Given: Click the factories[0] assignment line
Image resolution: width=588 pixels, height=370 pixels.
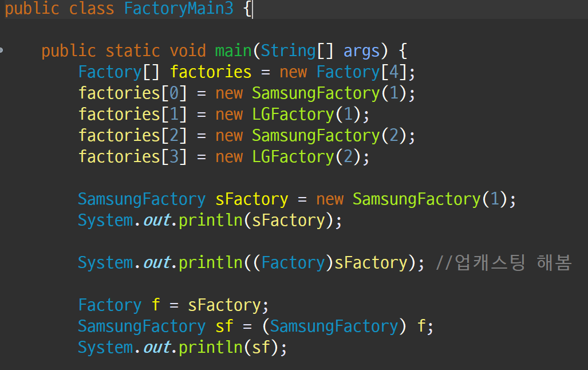Looking at the screenshot, I should point(247,93).
